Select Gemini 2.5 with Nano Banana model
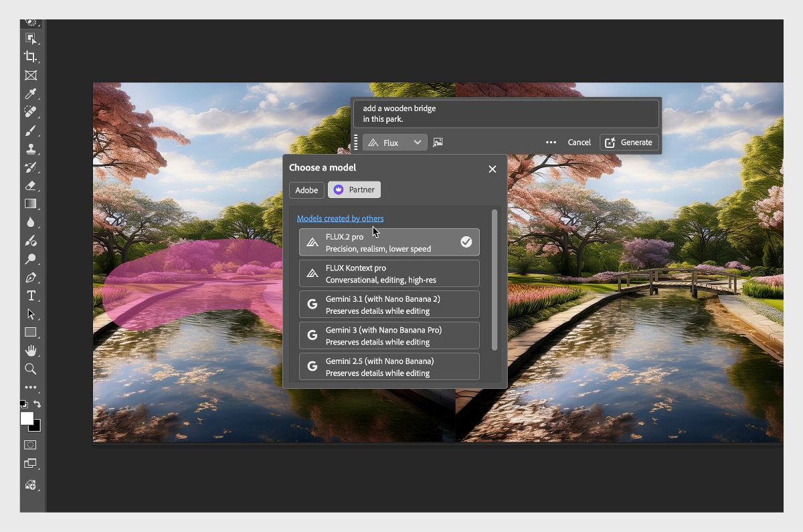The image size is (803, 532). click(x=389, y=366)
